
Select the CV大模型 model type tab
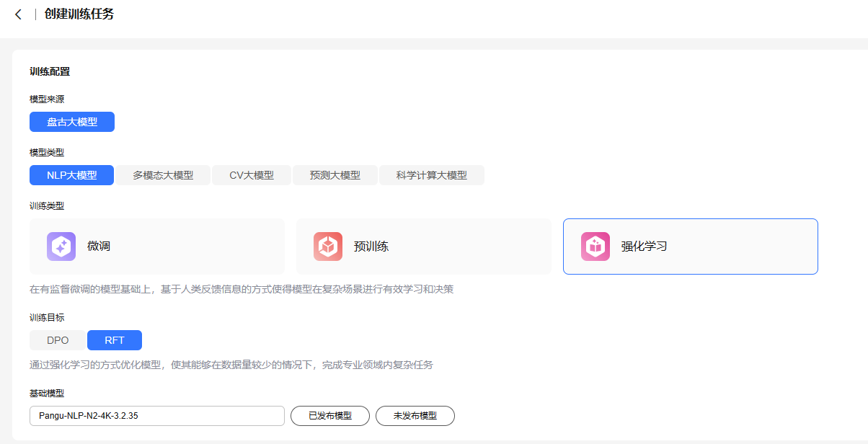coord(251,174)
